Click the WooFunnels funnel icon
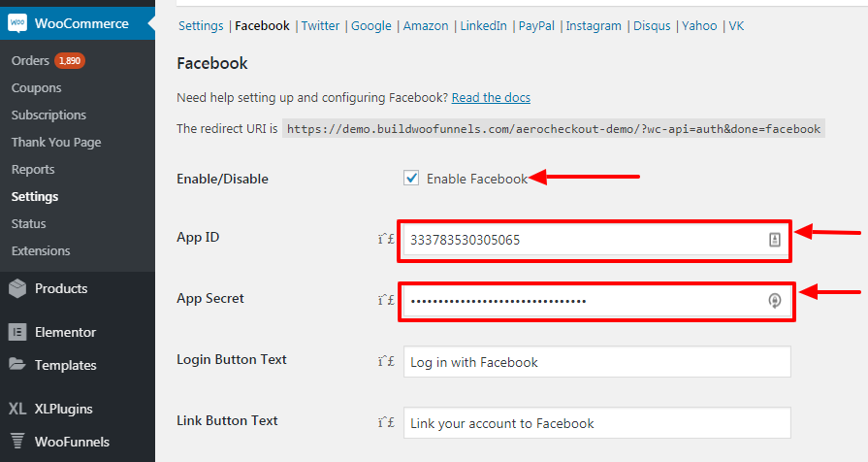This screenshot has width=868, height=462. pyautogui.click(x=17, y=441)
